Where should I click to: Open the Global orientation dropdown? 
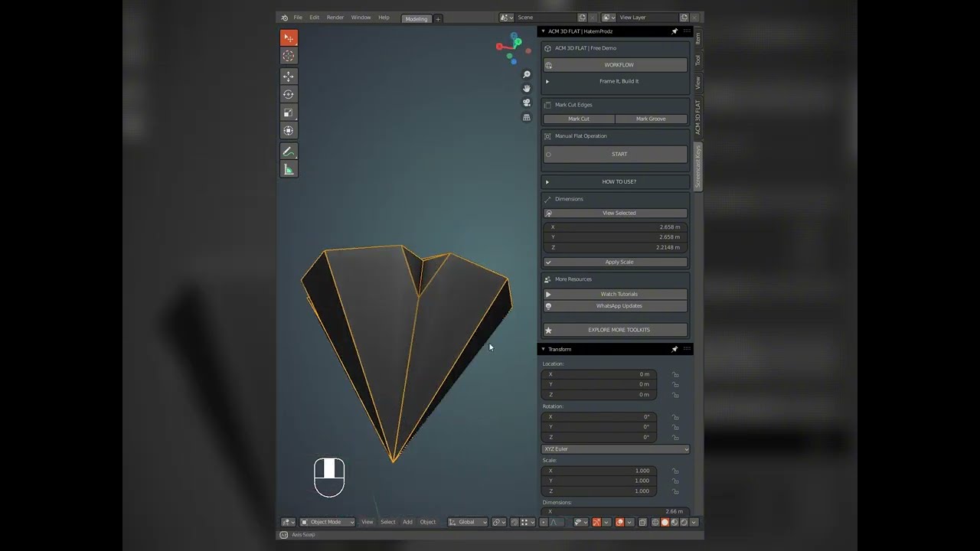point(468,522)
